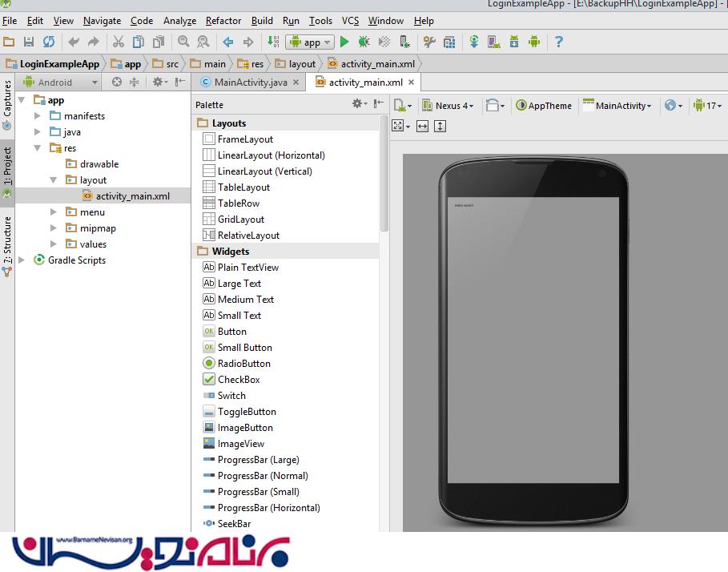
Task: Click the AppTheme button
Action: 544,105
